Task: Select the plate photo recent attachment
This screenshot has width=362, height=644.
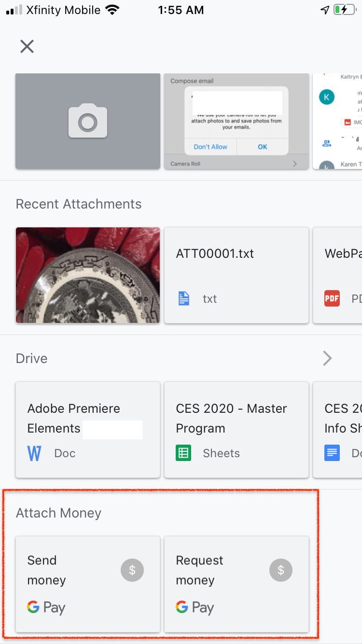Action: (x=88, y=275)
